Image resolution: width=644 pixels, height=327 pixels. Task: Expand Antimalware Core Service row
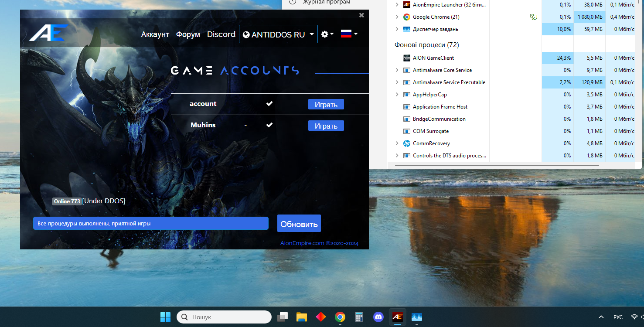397,70
